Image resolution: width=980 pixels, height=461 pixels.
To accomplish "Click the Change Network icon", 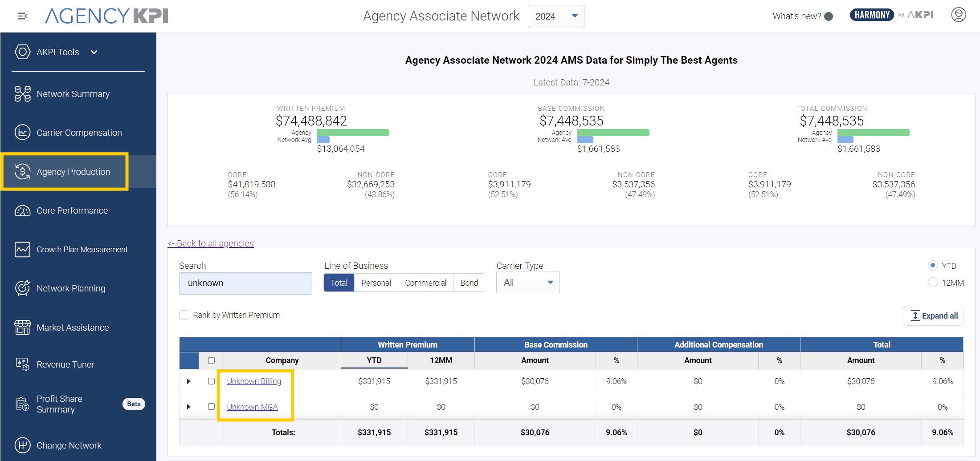I will [22, 445].
